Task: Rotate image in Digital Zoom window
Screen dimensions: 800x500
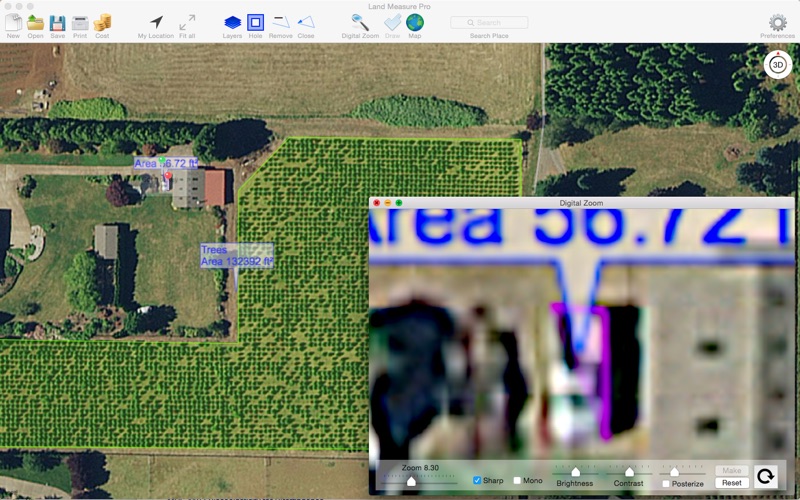Action: (765, 477)
